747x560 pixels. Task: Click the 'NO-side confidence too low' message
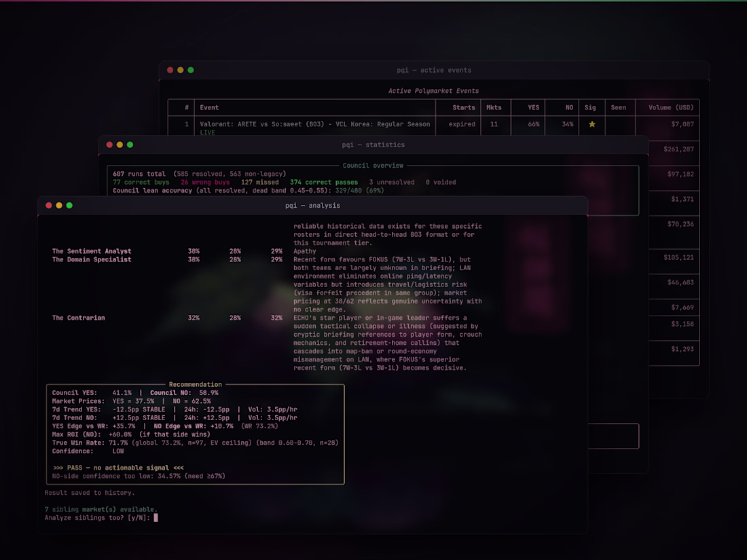pyautogui.click(x=139, y=477)
